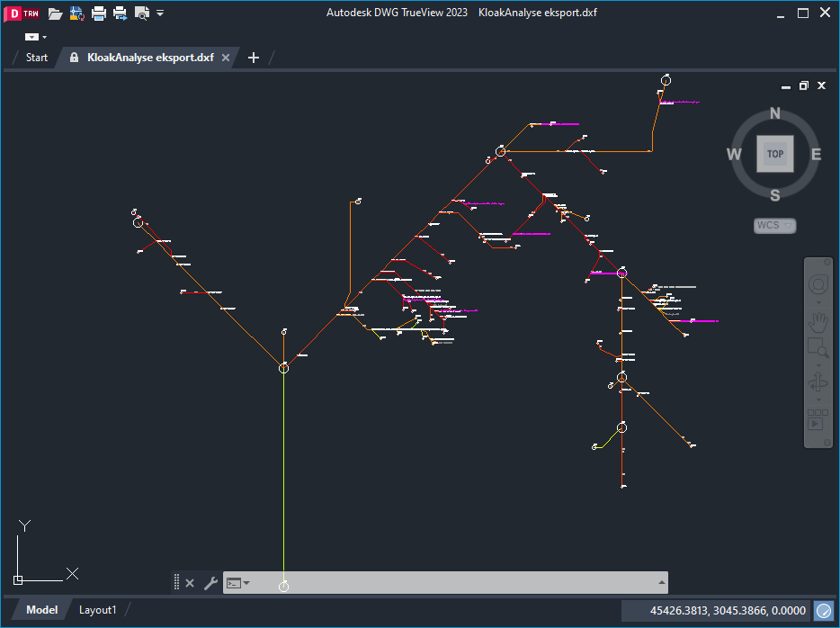Close the command line with its X toggle
The height and width of the screenshot is (628, 840).
[x=190, y=583]
